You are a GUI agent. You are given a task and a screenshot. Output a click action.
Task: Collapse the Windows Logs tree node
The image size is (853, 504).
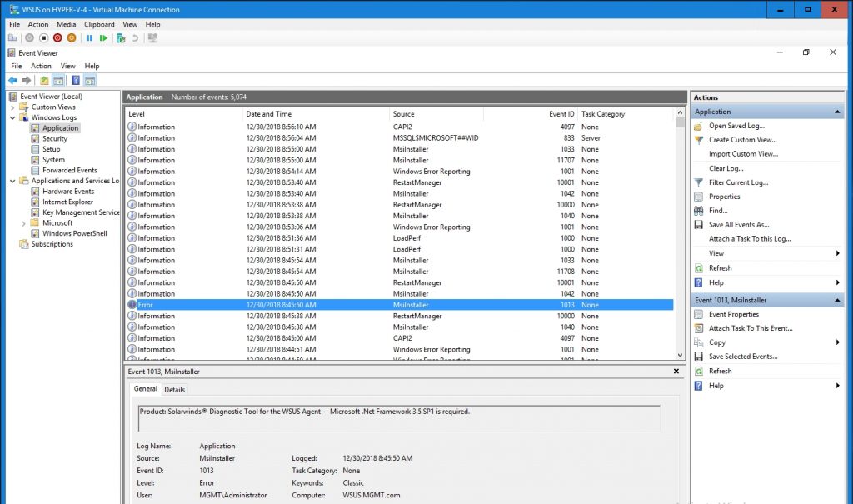click(12, 117)
